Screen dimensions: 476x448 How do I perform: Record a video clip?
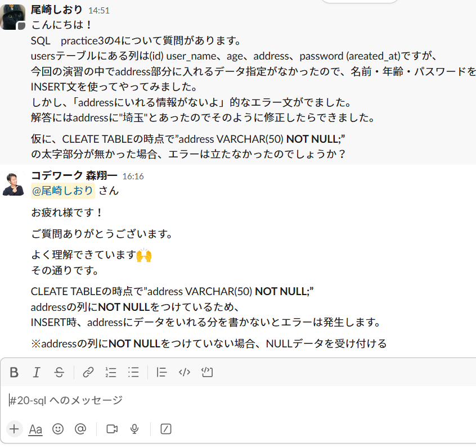coord(112,429)
